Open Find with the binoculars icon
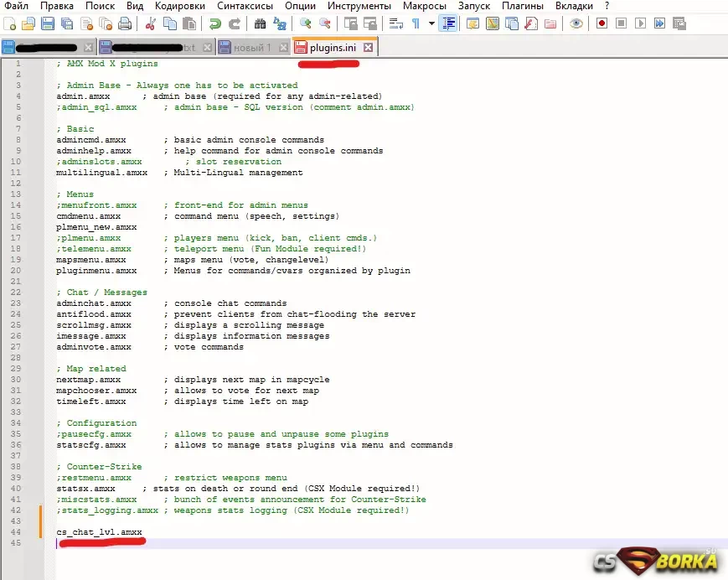This screenshot has height=580, width=728. [x=260, y=23]
